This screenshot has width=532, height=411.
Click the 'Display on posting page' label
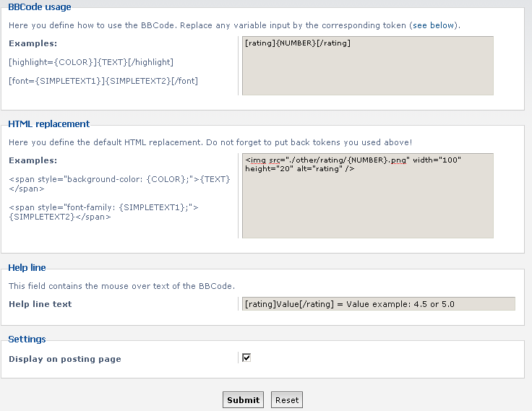coord(65,359)
